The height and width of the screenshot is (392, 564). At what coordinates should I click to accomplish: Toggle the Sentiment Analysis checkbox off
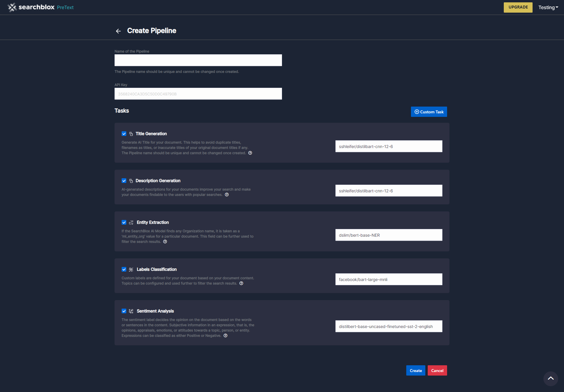pyautogui.click(x=124, y=311)
